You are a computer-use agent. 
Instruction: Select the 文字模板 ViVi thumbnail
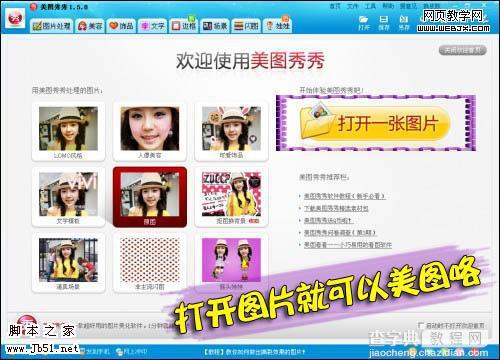coord(68,197)
